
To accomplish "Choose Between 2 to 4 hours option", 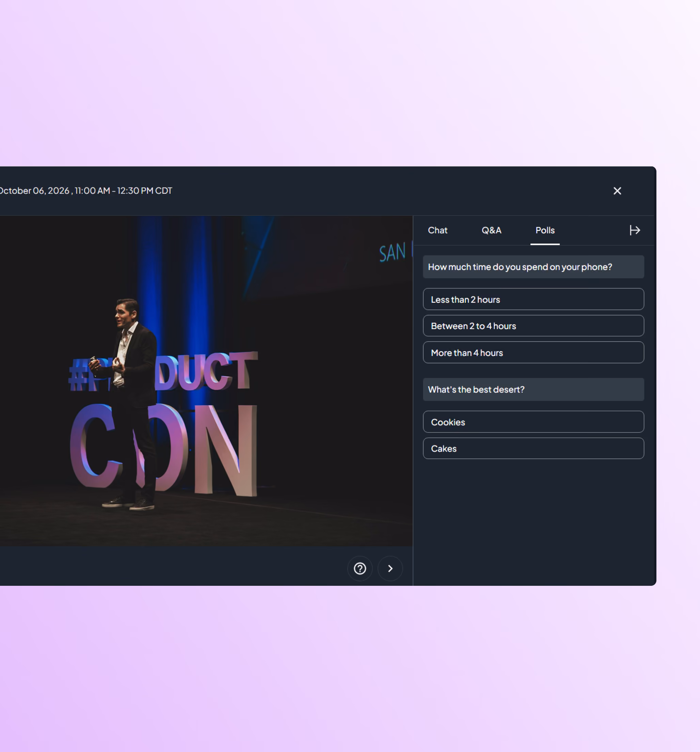I will coord(533,326).
